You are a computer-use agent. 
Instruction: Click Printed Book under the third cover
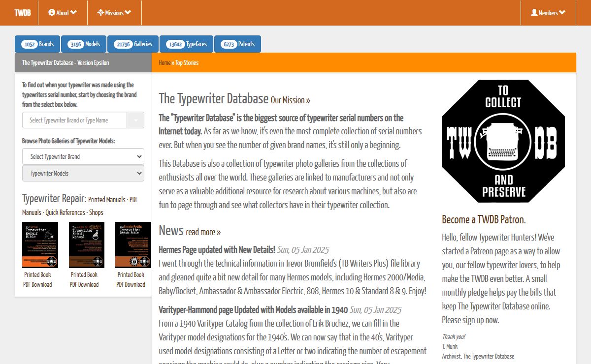click(x=131, y=274)
